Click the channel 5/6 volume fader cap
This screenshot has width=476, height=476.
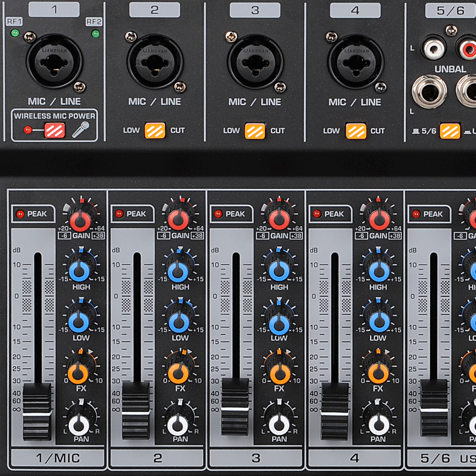pos(434,408)
